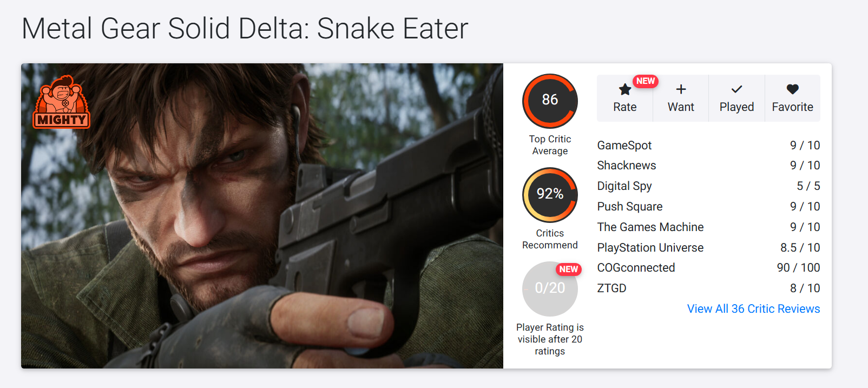This screenshot has width=868, height=388.
Task: Click the 0/20 player rating circle
Action: [x=550, y=288]
